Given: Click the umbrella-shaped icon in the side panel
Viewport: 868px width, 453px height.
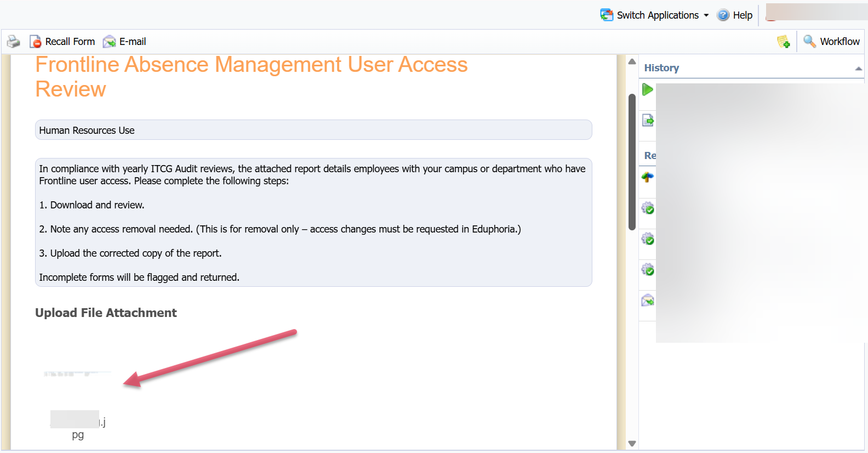Looking at the screenshot, I should tap(648, 177).
